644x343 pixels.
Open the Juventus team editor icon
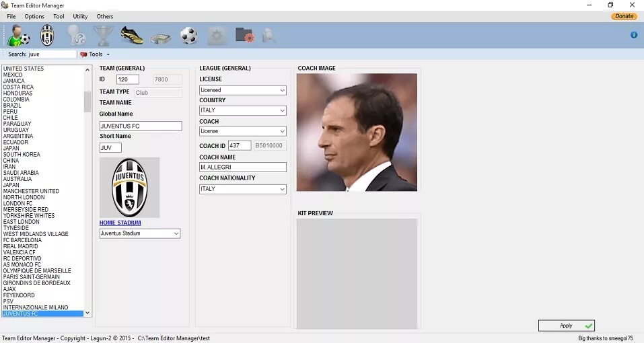[47, 35]
